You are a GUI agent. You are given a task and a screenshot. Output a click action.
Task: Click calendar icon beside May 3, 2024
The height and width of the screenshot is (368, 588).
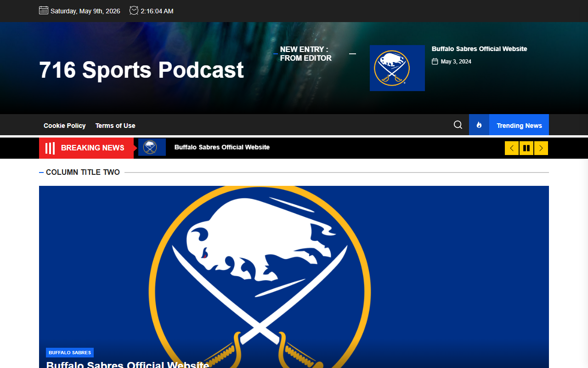435,61
